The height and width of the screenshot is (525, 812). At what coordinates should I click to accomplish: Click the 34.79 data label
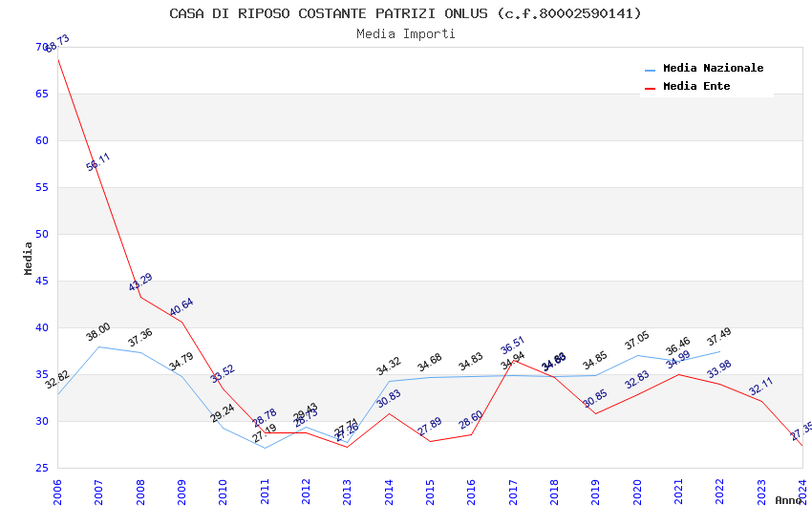point(182,362)
